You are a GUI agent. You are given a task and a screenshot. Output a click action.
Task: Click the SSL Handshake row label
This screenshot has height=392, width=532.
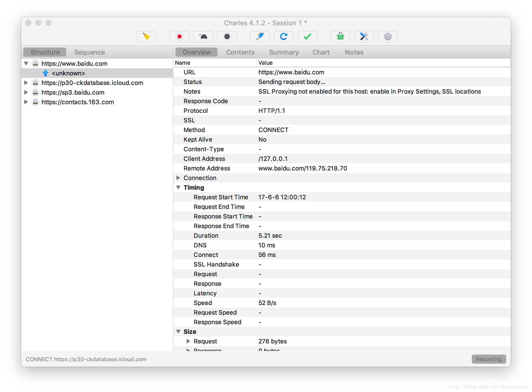[216, 264]
